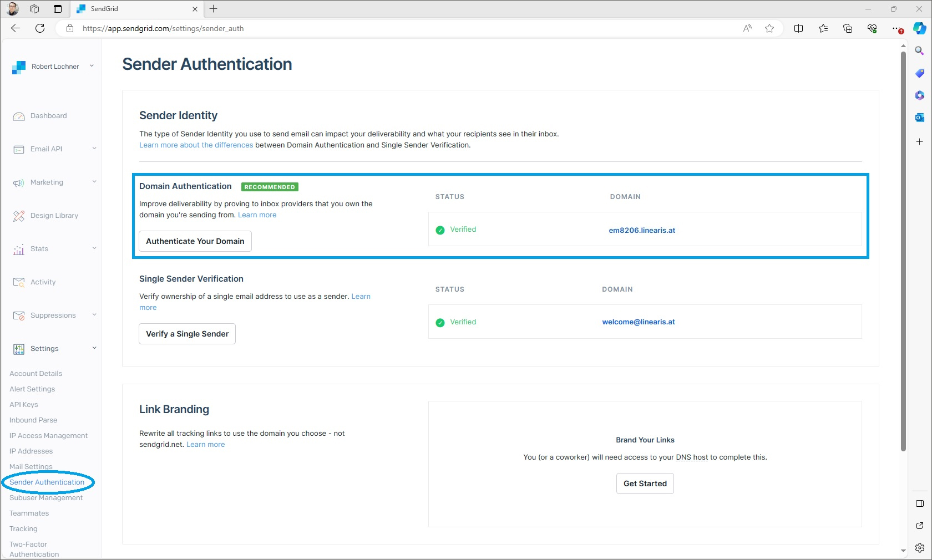This screenshot has width=932, height=560.
Task: Open Edge sidebar Outlook icon
Action: pyautogui.click(x=919, y=118)
